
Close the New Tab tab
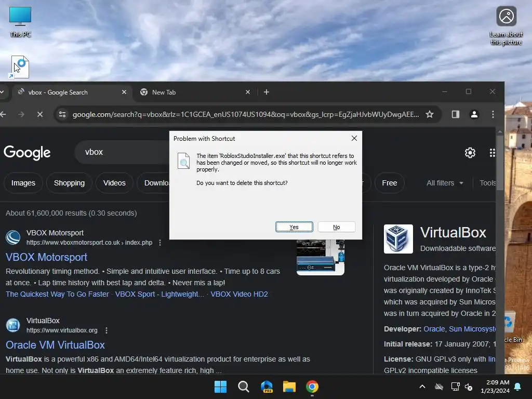[x=248, y=92]
